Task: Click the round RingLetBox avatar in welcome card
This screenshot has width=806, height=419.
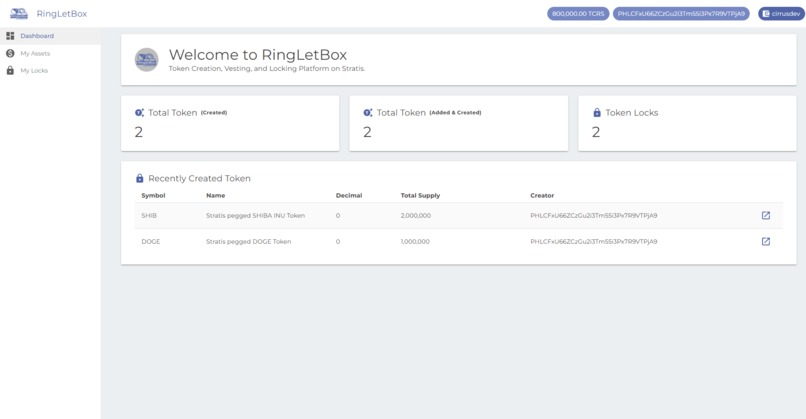Action: point(146,60)
